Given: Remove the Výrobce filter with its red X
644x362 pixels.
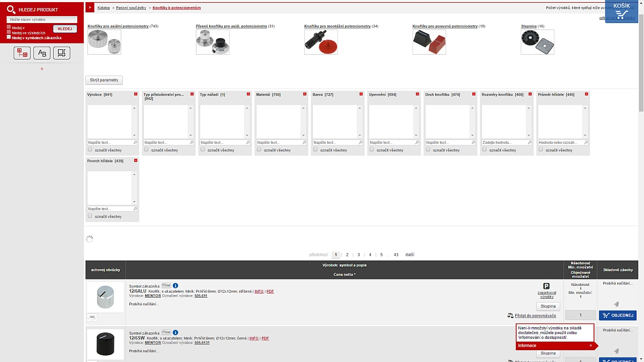Looking at the screenshot, I should (136, 94).
